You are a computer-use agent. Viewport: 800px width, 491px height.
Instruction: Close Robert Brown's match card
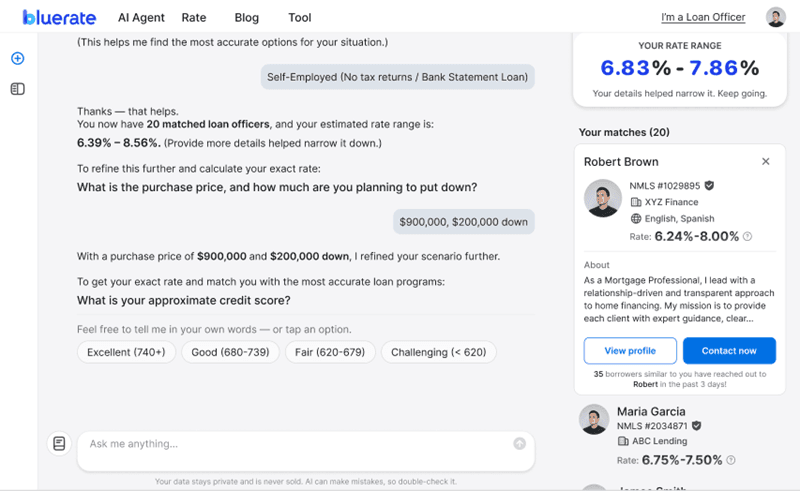tap(765, 161)
